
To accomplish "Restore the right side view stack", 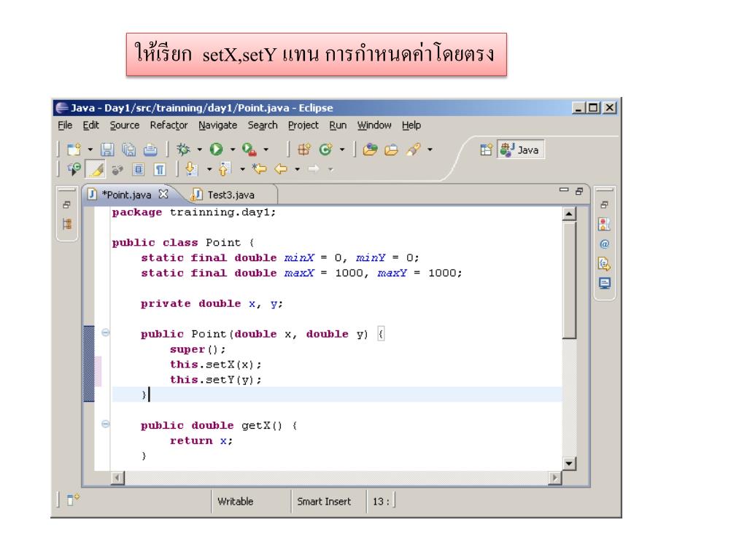I will point(605,205).
